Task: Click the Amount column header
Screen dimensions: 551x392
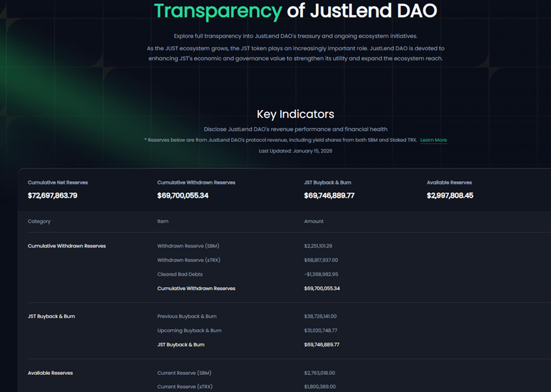Action: pyautogui.click(x=313, y=221)
